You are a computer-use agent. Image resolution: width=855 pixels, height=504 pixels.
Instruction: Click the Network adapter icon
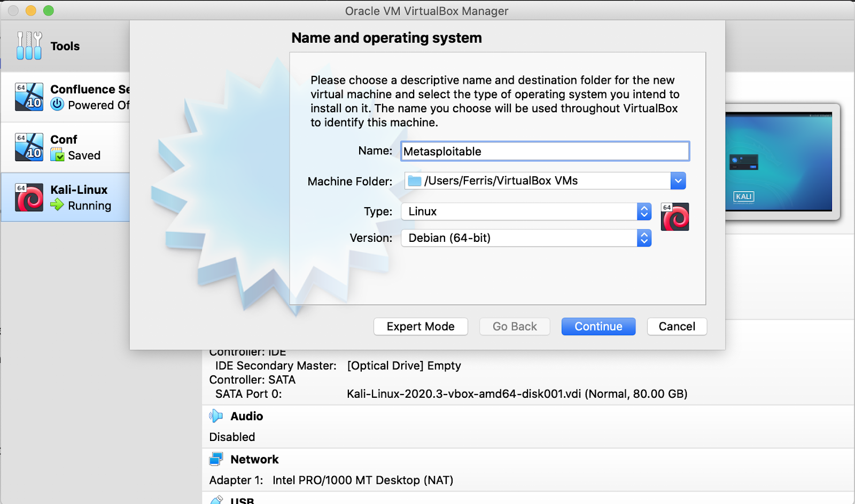216,459
